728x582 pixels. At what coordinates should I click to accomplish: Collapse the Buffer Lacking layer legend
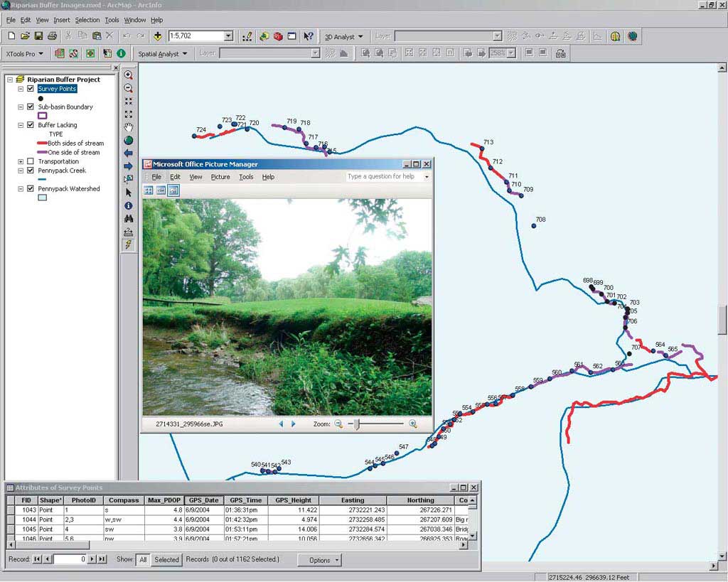[x=21, y=125]
